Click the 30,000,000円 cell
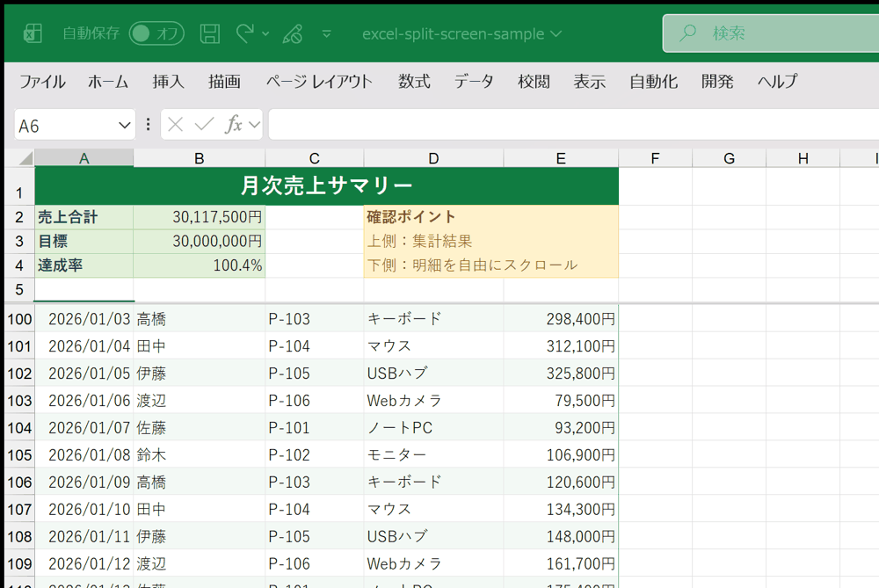The width and height of the screenshot is (879, 588). click(199, 241)
